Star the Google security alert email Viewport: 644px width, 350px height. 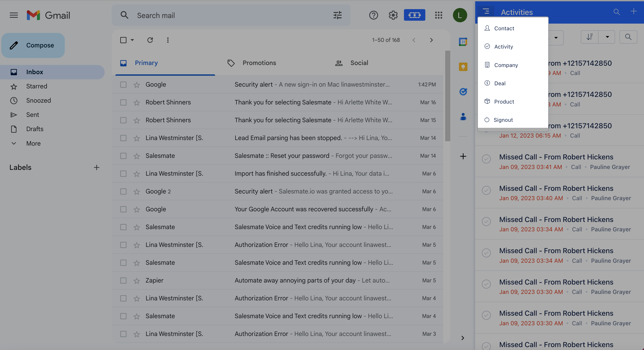(137, 85)
